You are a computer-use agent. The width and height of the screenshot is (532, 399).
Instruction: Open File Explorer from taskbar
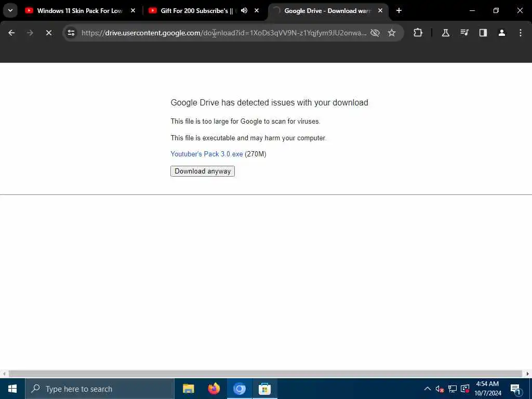click(188, 389)
